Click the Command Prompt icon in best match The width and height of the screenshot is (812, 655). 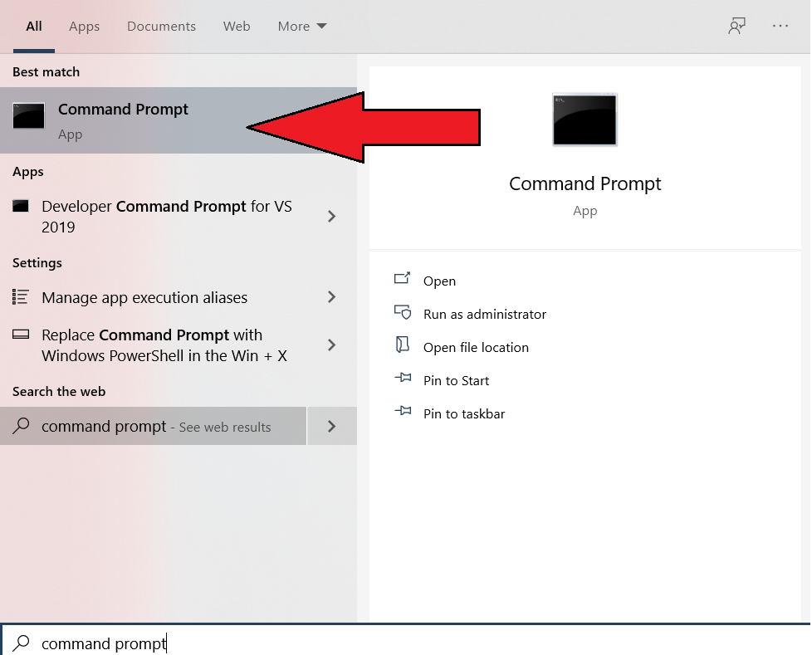coord(28,115)
